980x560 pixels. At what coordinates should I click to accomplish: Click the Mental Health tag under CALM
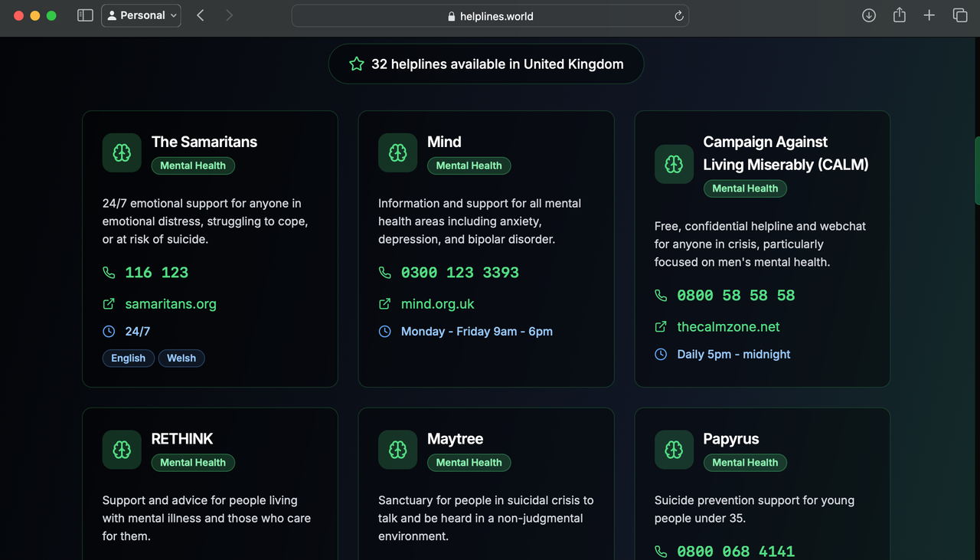[745, 188]
